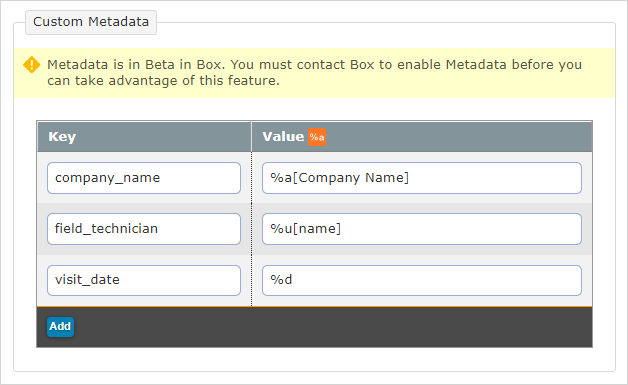This screenshot has height=385, width=628.
Task: Click the yellow warning icon in the Beta notice
Action: coord(31,65)
